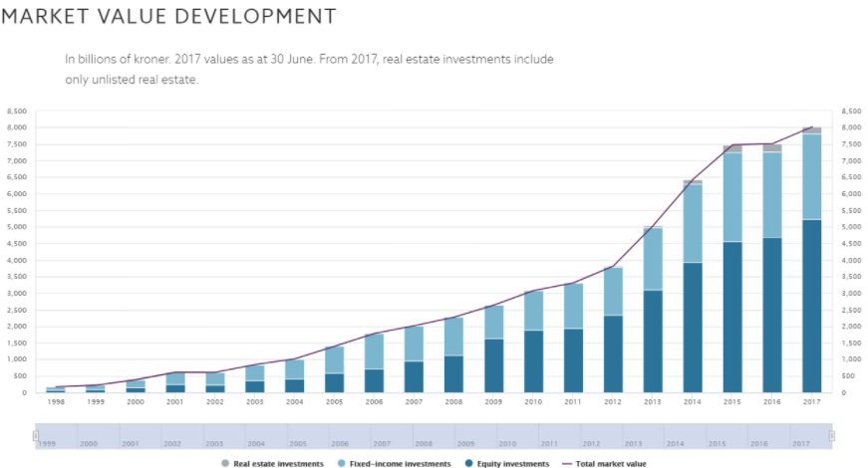Click the light blue Fixed-income legend dot
This screenshot has width=868, height=468.
[x=341, y=463]
